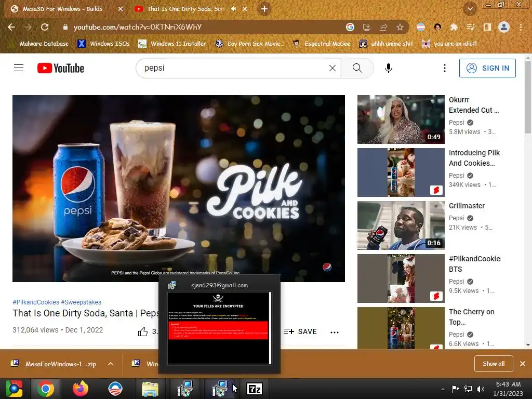Open the Google lens icon in address bar
This screenshot has width=532, height=399.
[x=350, y=27]
